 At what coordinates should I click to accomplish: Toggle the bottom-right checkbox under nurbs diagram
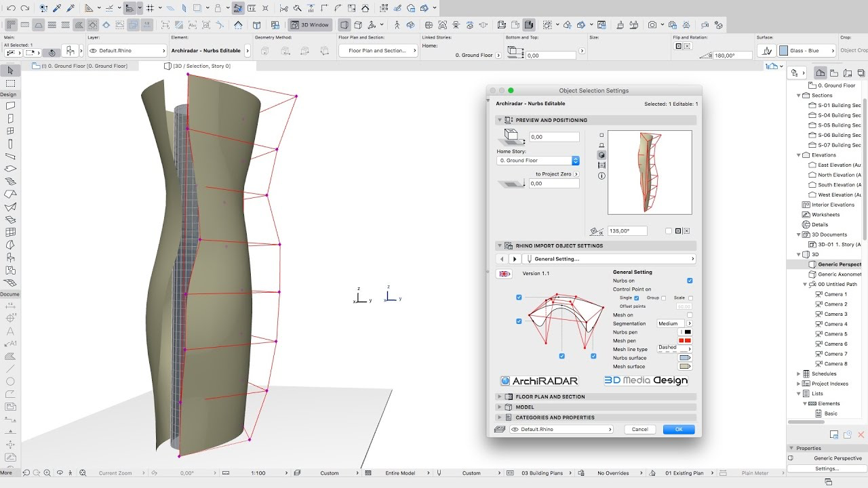point(593,356)
